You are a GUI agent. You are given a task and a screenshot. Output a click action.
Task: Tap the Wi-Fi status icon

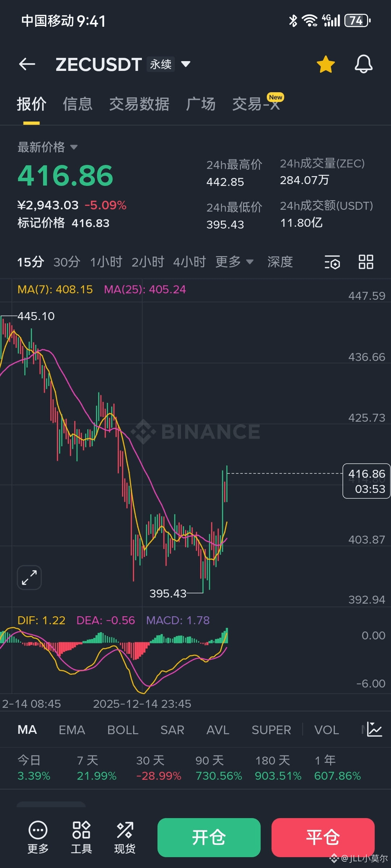[x=310, y=21]
